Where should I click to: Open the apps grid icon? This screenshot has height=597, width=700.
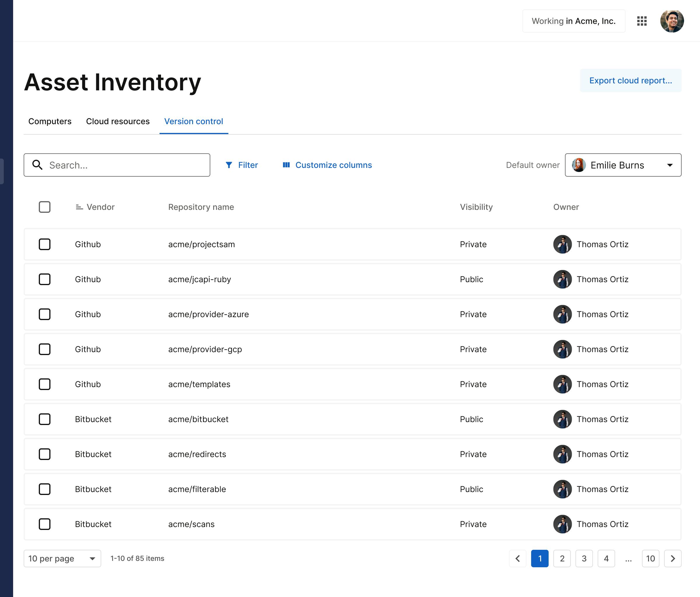click(x=642, y=21)
